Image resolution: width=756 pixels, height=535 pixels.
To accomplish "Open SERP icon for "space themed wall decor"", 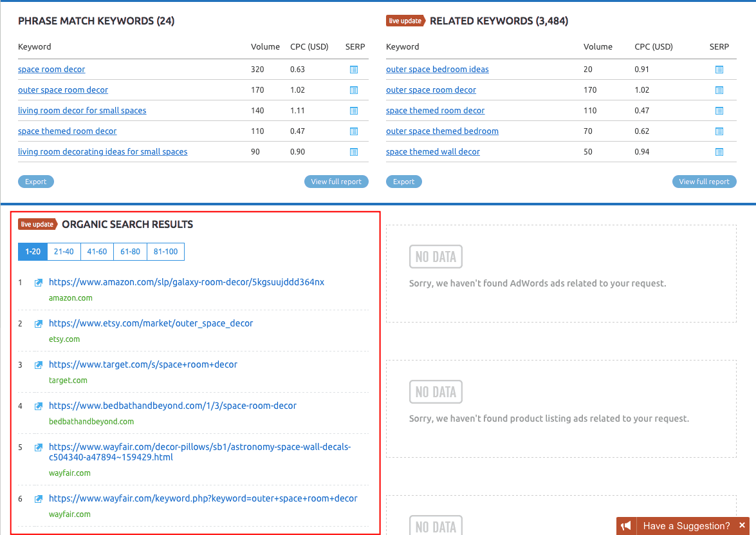I will click(x=719, y=151).
